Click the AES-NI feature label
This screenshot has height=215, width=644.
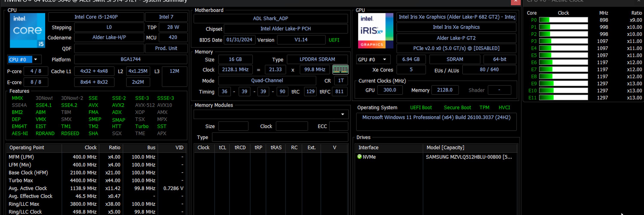pos(20,133)
